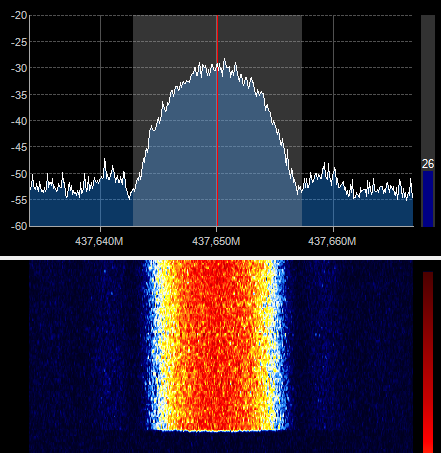The width and height of the screenshot is (441, 453).
Task: Click the bottom edge of the waterfall signal
Action: [x=218, y=431]
